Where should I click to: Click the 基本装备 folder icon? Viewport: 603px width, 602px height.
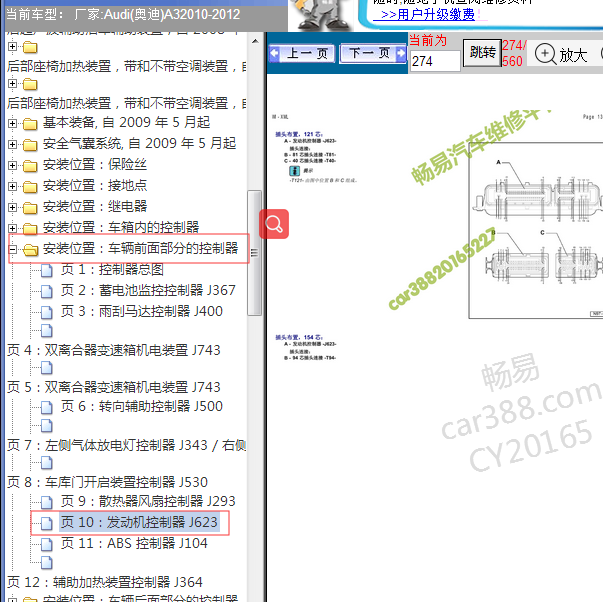coord(30,124)
